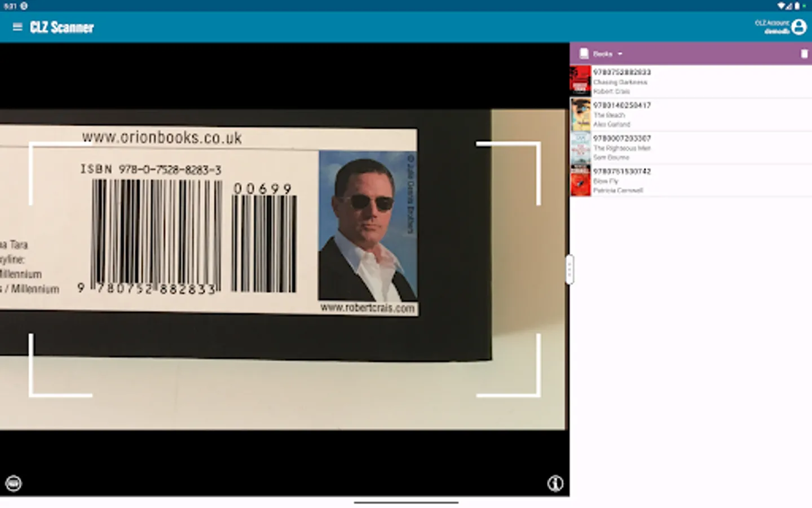Click the title 'The Righteous Men'
The height and width of the screenshot is (508, 812).
pyautogui.click(x=622, y=148)
